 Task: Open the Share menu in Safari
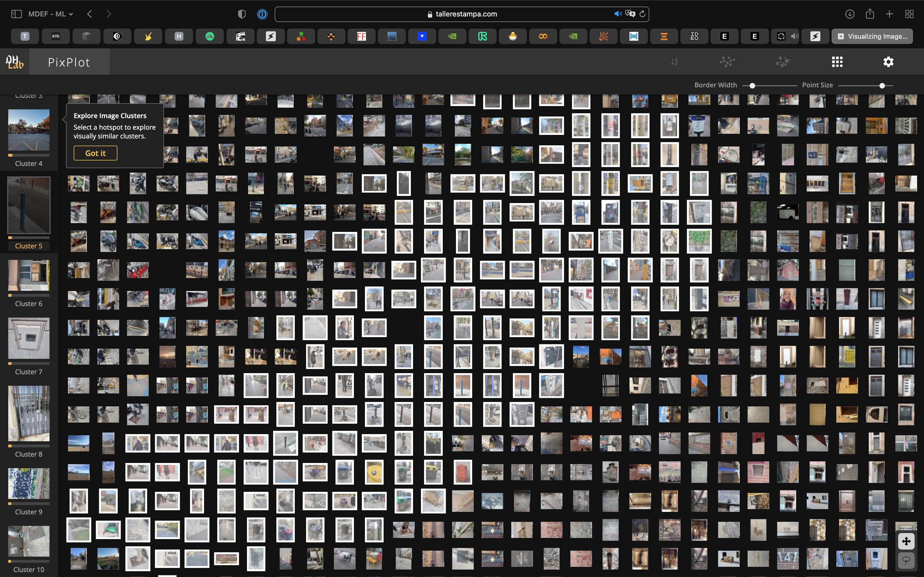click(870, 14)
